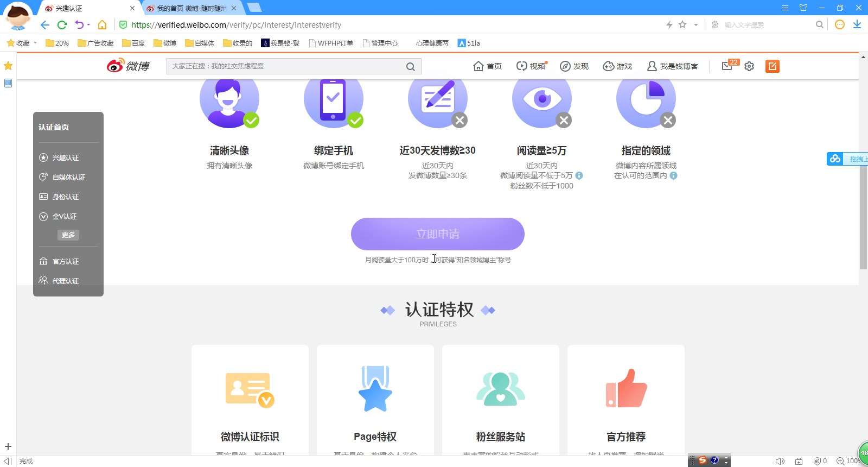Click the browser skin shirt icon in title bar
Image resolution: width=868 pixels, height=467 pixels.
tap(803, 8)
